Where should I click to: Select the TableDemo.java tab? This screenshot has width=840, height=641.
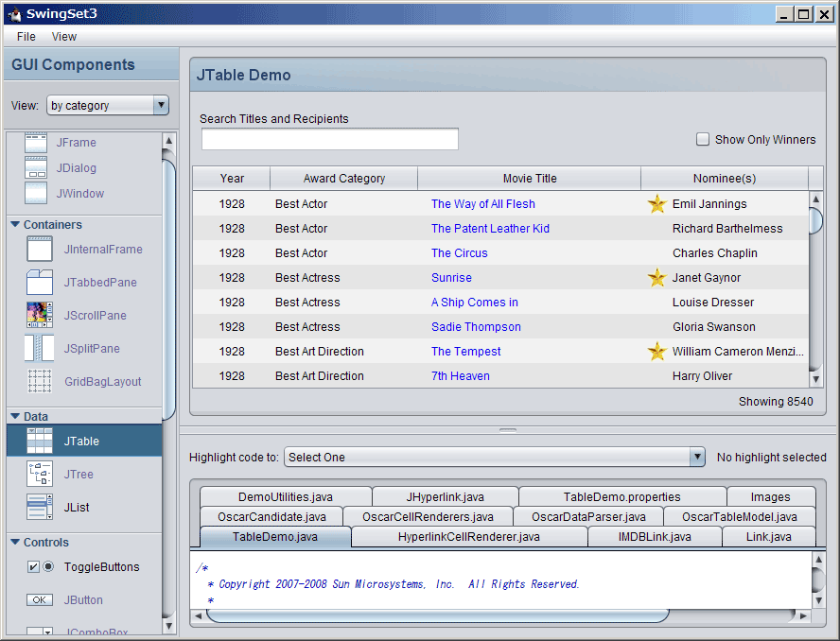[x=275, y=537]
